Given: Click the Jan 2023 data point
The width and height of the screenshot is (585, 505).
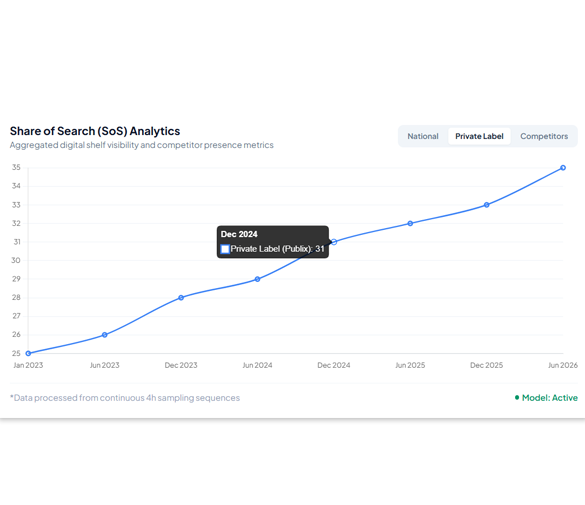Looking at the screenshot, I should (x=28, y=353).
